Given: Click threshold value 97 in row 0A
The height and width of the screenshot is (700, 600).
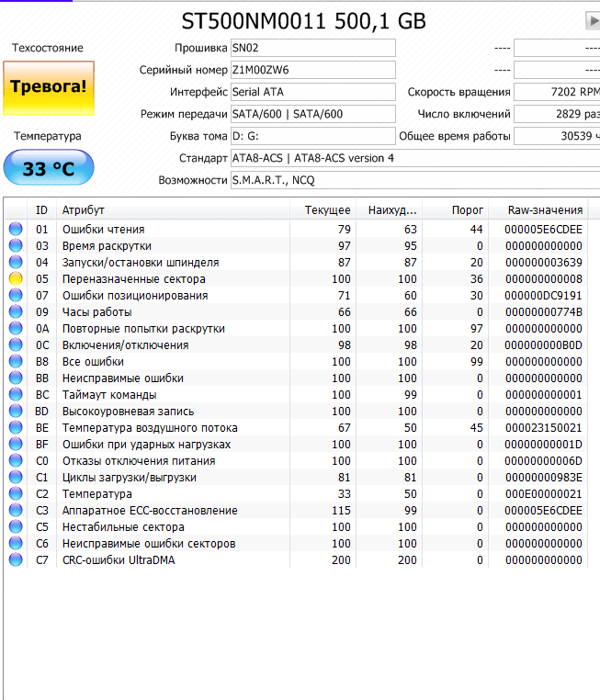Looking at the screenshot, I should (x=476, y=329).
